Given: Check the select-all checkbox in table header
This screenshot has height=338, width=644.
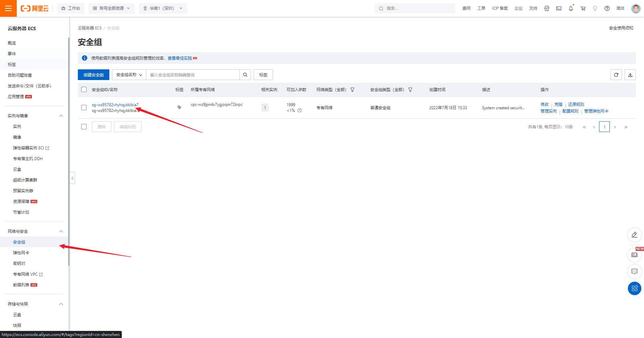Looking at the screenshot, I should point(84,89).
